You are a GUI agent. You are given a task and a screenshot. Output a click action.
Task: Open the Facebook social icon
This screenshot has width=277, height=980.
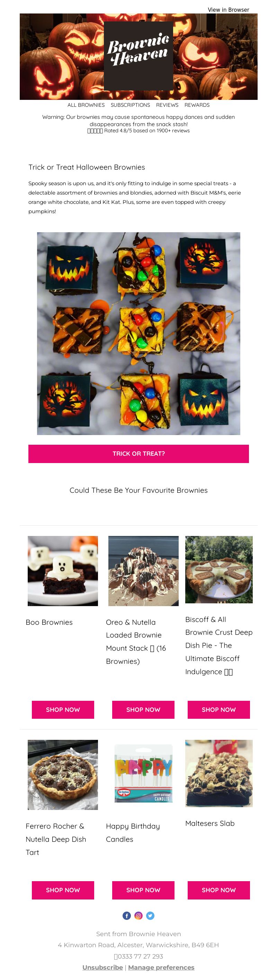point(126,916)
